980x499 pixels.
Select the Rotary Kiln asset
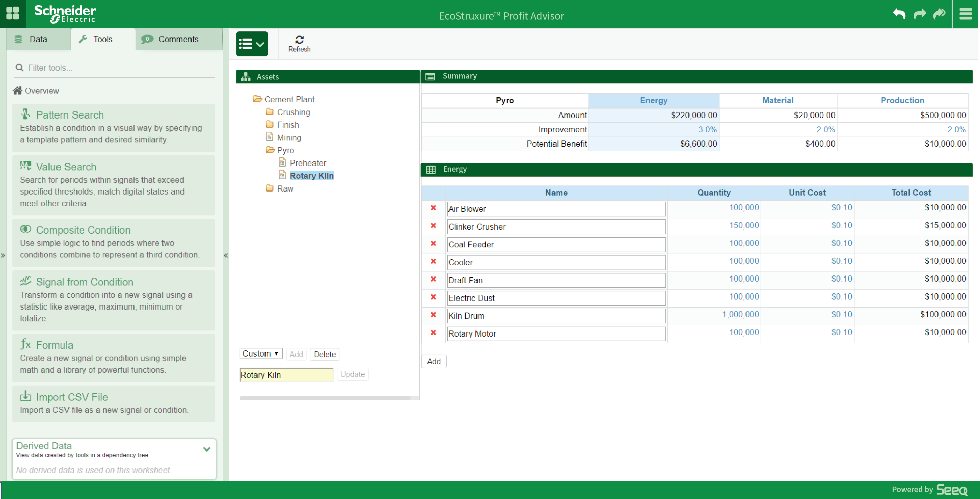point(312,176)
